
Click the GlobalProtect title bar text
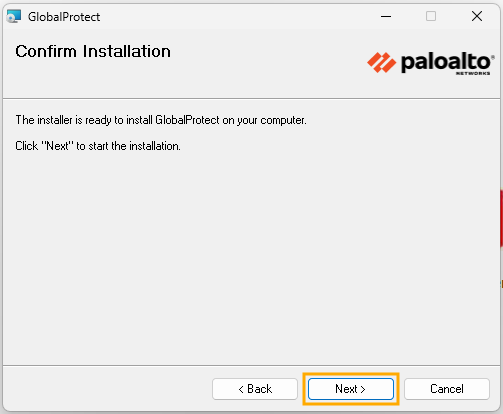[64, 17]
